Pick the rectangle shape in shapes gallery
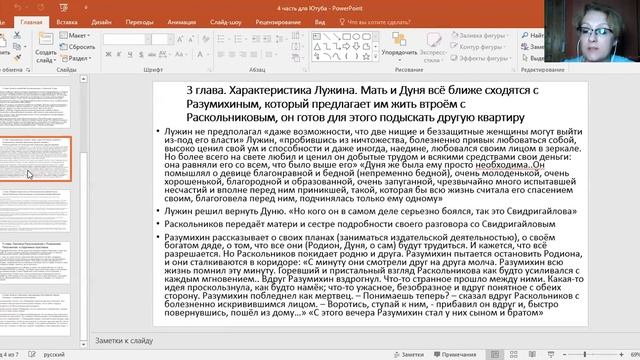This screenshot has width=640, height=360. pos(347,37)
